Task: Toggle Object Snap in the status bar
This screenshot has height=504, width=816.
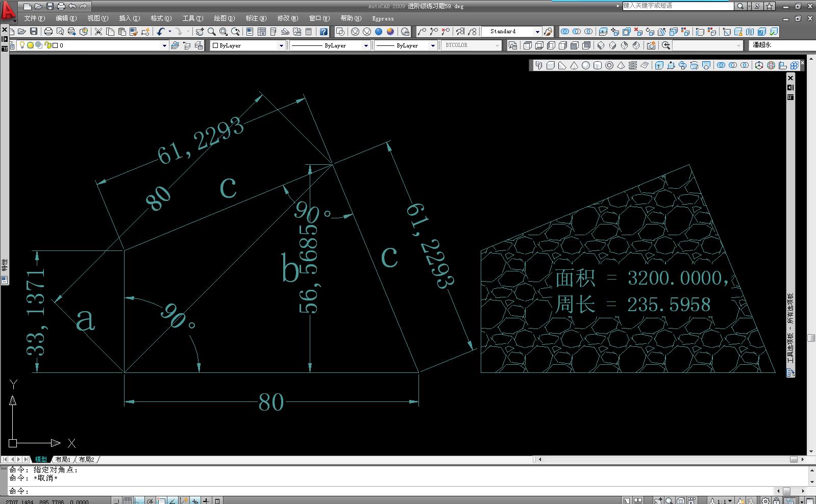Action: [161, 500]
